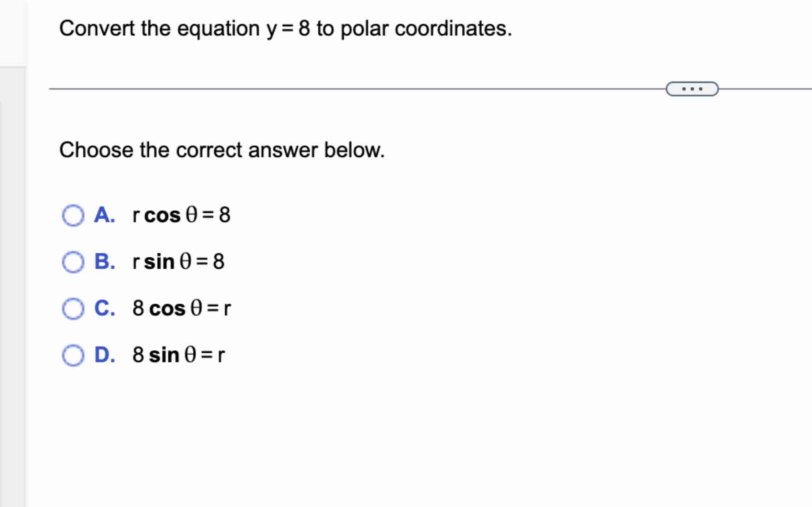Click the option label C

pyautogui.click(x=105, y=308)
